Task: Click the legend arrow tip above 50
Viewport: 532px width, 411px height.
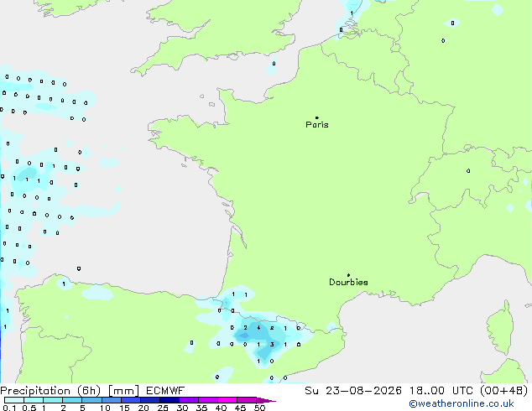Action: coord(266,401)
